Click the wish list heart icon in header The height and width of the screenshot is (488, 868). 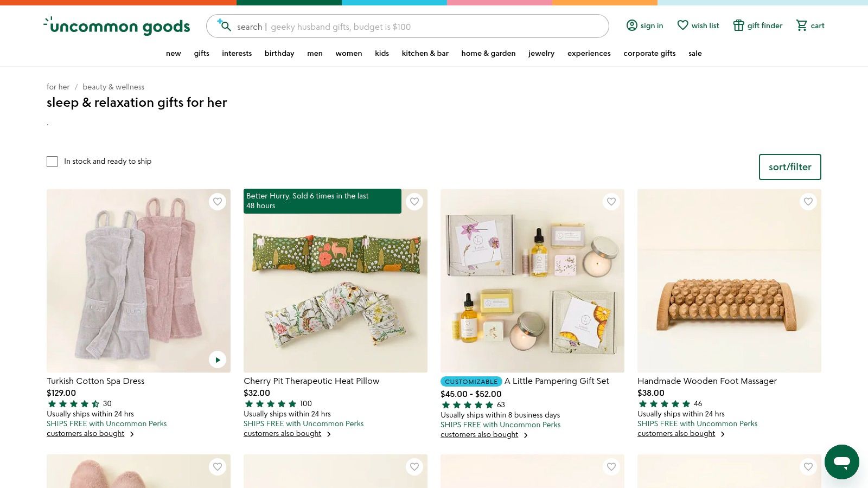pyautogui.click(x=682, y=25)
